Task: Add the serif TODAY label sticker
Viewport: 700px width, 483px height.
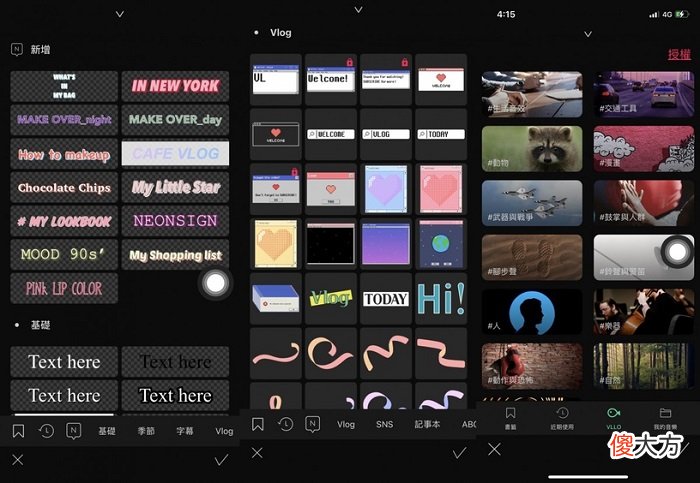Action: (x=386, y=299)
